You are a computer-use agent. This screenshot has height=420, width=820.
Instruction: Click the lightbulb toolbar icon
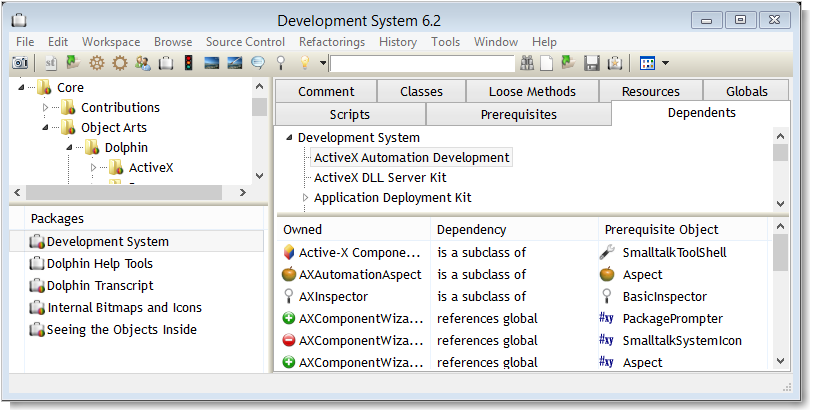click(x=305, y=63)
